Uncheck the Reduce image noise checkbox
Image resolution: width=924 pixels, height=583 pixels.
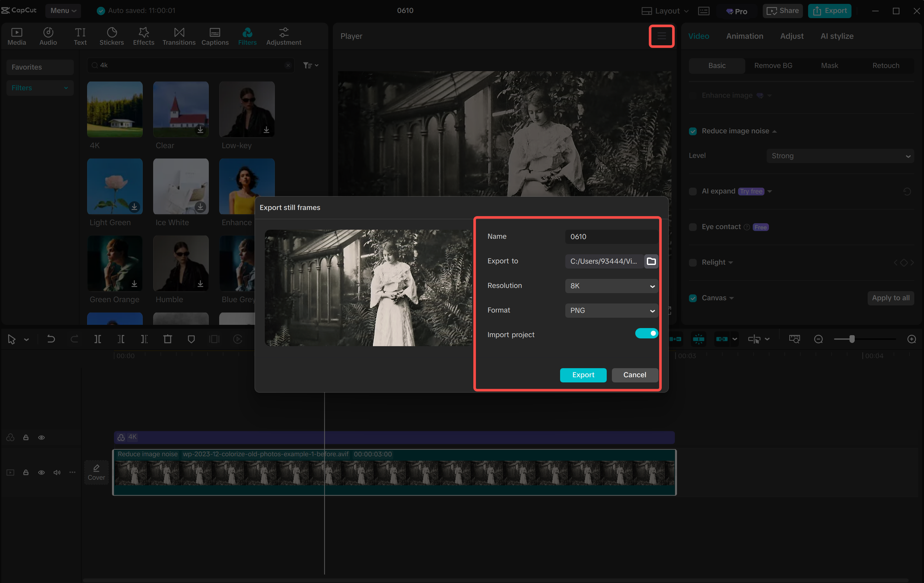click(x=693, y=131)
